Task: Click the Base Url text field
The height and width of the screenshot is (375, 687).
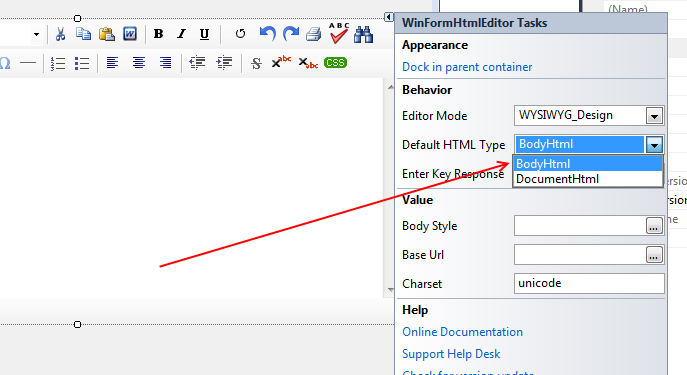Action: 580,255
